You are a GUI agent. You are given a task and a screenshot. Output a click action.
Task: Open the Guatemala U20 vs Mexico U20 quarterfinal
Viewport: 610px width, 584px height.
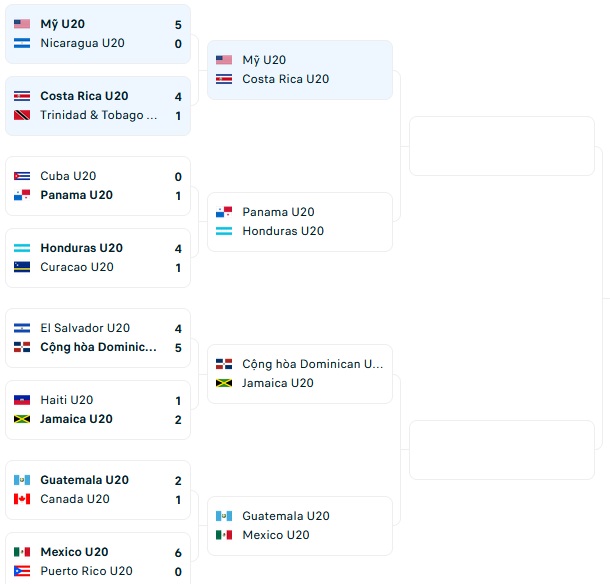click(299, 525)
